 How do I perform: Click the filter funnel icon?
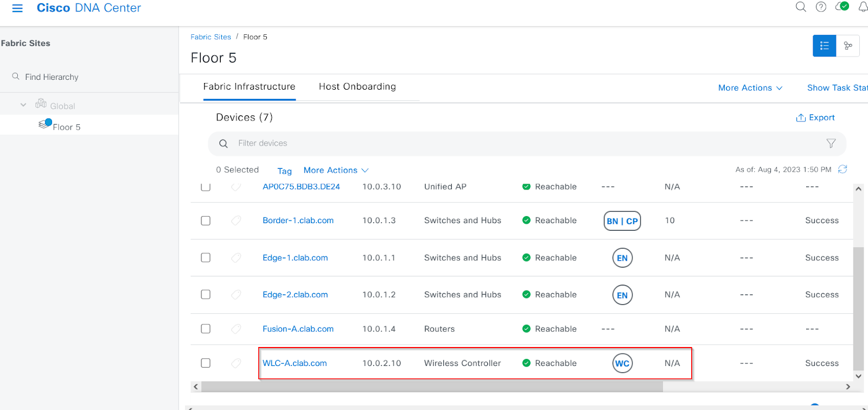(831, 143)
